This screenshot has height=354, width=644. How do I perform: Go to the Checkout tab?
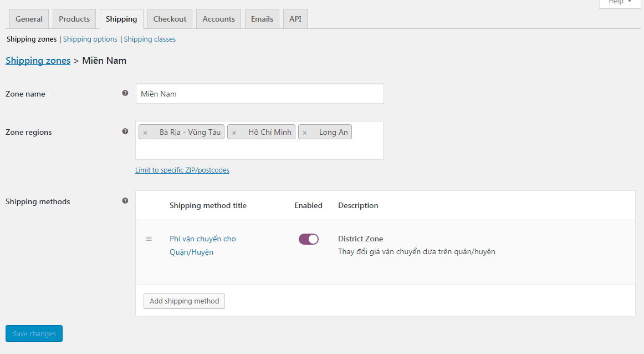(x=170, y=19)
